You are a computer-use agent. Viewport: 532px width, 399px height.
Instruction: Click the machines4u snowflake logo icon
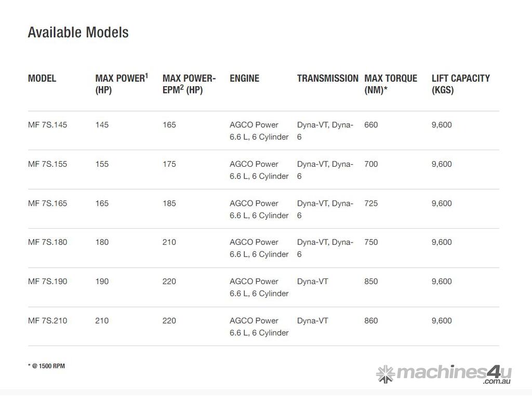click(x=385, y=374)
